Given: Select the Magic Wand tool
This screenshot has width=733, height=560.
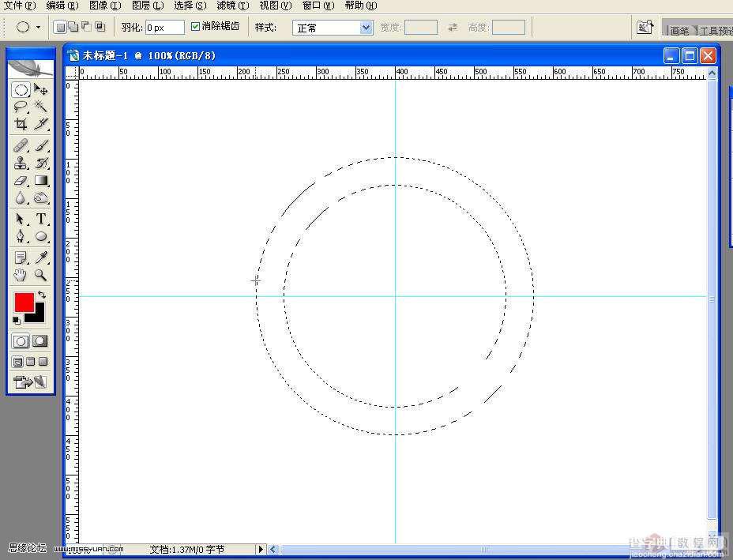Looking at the screenshot, I should click(41, 107).
